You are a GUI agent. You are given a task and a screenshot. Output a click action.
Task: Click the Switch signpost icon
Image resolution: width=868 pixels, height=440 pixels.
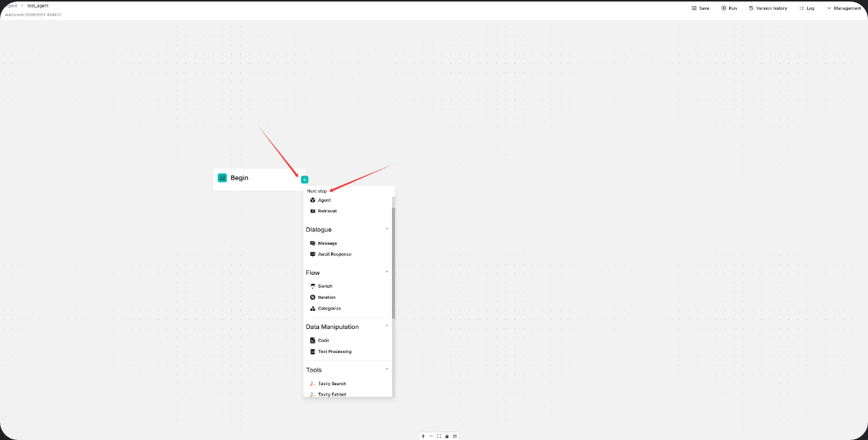(x=312, y=286)
